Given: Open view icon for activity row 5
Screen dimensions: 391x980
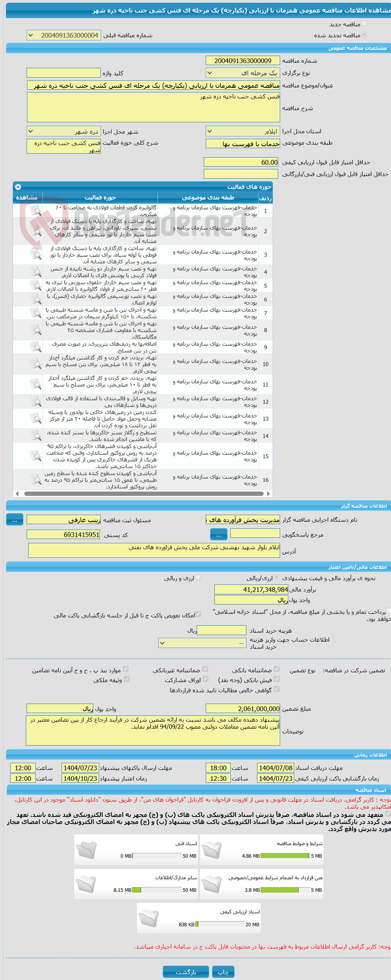Looking at the screenshot, I should [x=36, y=285].
